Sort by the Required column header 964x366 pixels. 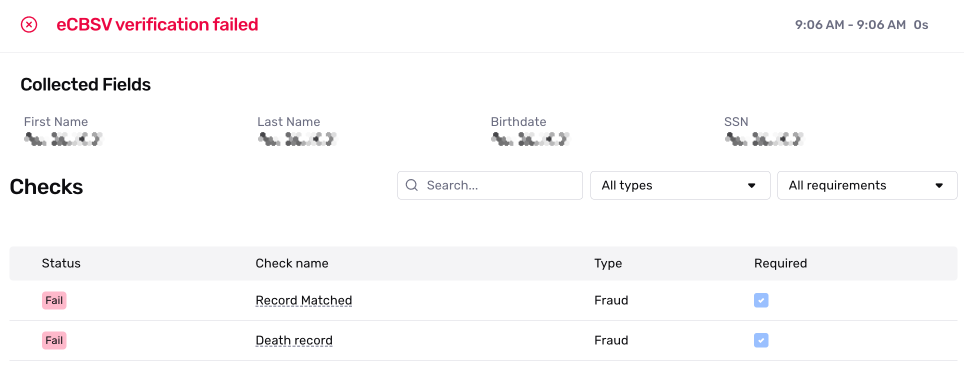780,263
